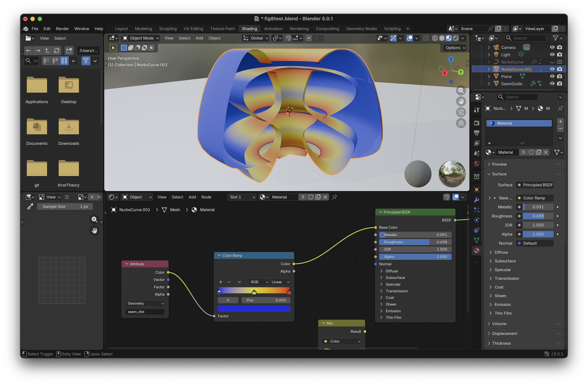This screenshot has height=385, width=588.
Task: Open the Modifiers wrench properties tab
Action: (x=477, y=200)
